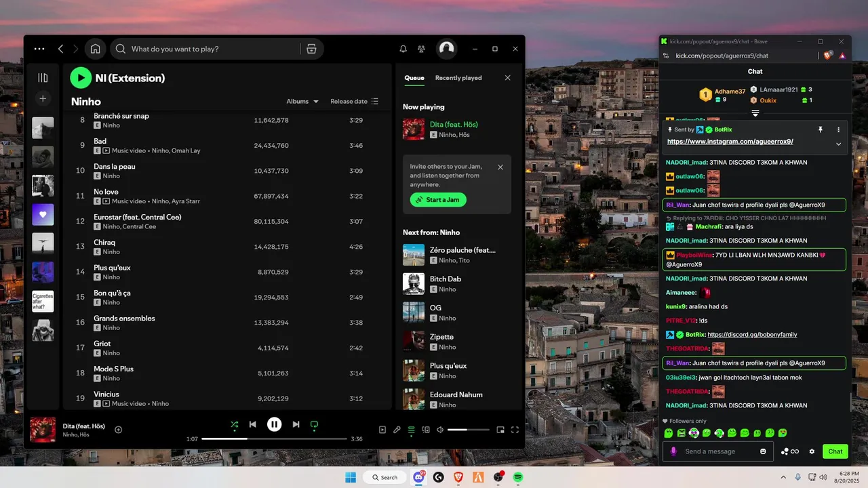Switch to the Recently played tab
This screenshot has width=868, height=488.
tap(458, 78)
